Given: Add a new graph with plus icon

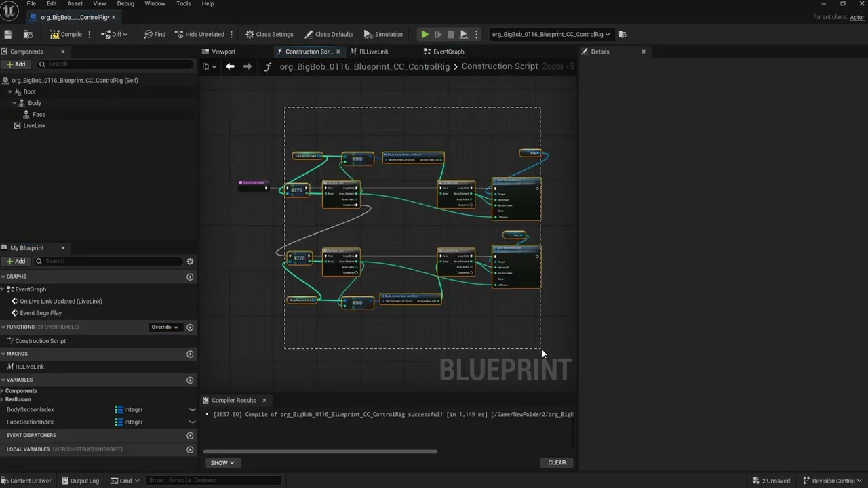Looking at the screenshot, I should coord(190,277).
